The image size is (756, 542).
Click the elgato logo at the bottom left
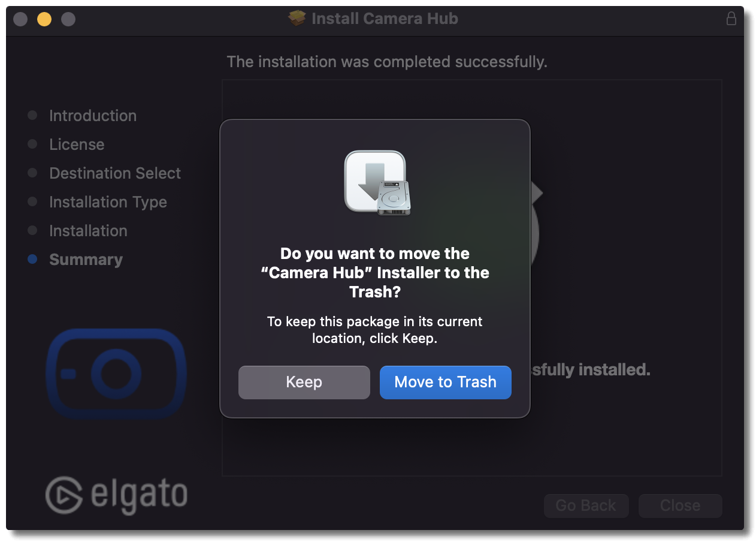pos(116,495)
